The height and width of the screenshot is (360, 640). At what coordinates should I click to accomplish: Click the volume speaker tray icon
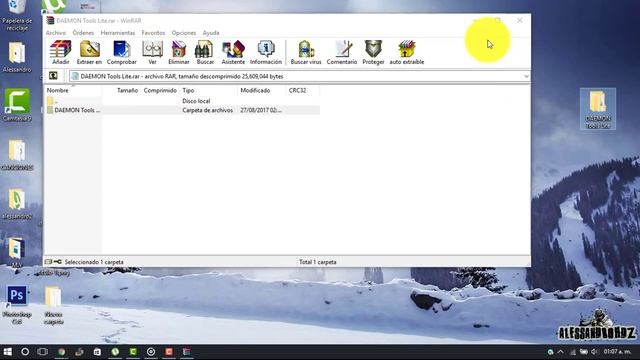[x=594, y=351]
